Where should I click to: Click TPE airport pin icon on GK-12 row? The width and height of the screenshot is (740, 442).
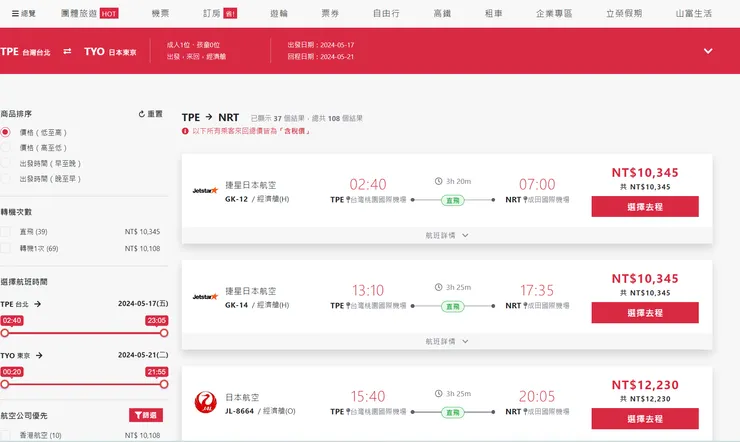point(348,200)
